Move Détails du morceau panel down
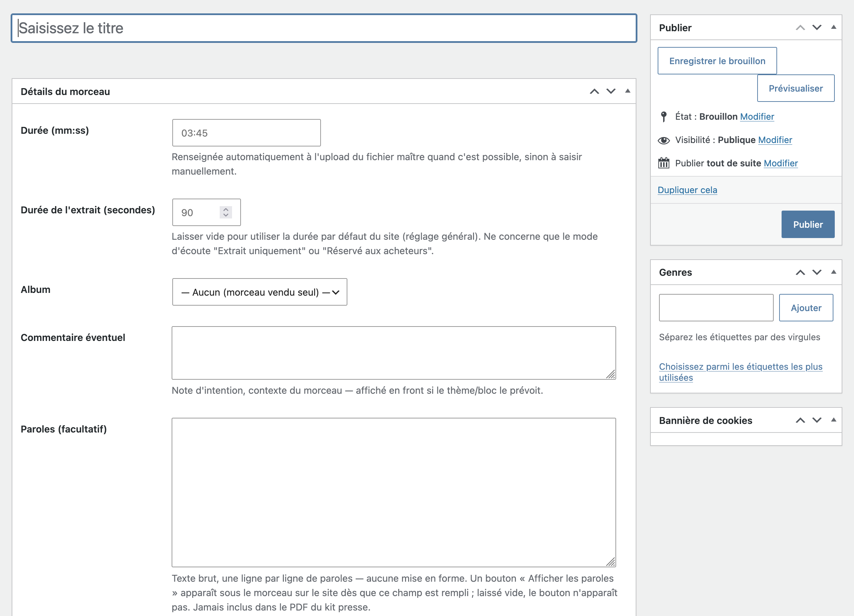Image resolution: width=854 pixels, height=616 pixels. point(611,92)
